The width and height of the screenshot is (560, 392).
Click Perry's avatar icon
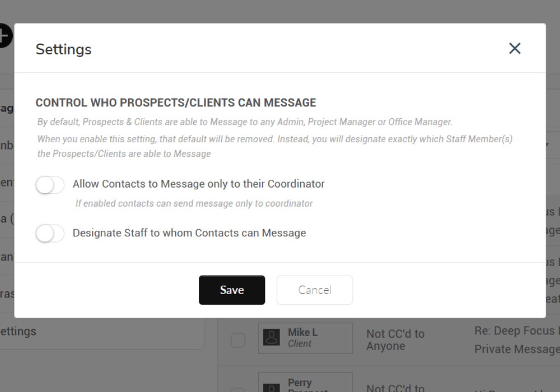pyautogui.click(x=272, y=386)
